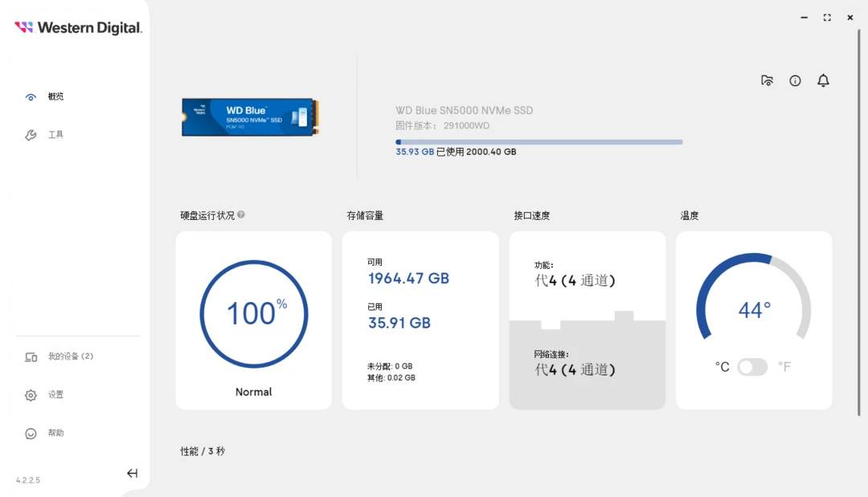The image size is (868, 497).
Task: Click the 性能 / 3 秒 heading
Action: pyautogui.click(x=203, y=451)
